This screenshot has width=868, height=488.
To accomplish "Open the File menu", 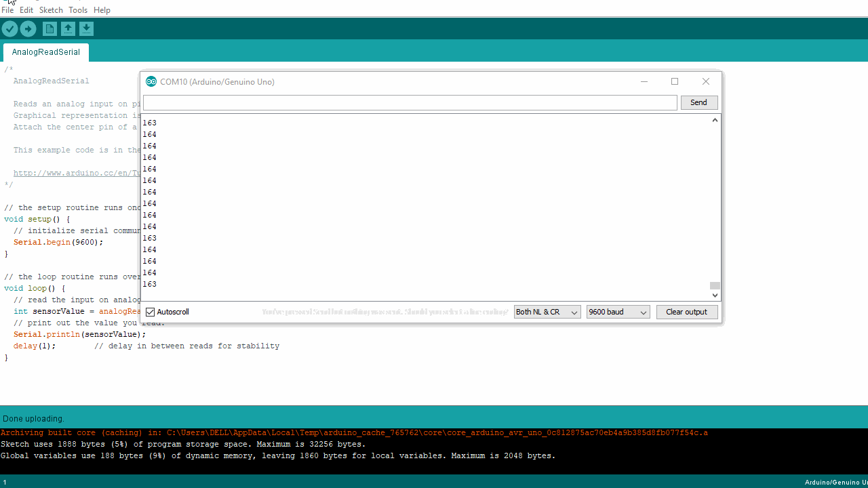I will pyautogui.click(x=7, y=10).
